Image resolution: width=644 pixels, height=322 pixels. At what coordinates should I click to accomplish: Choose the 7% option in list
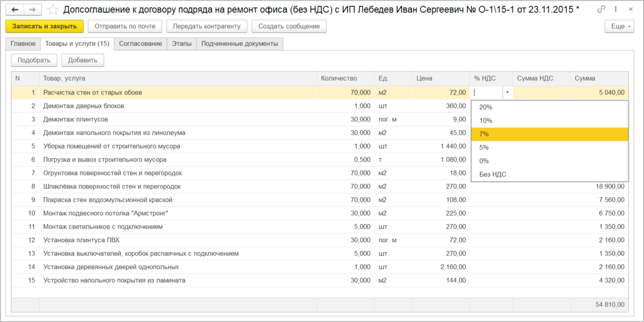click(484, 134)
